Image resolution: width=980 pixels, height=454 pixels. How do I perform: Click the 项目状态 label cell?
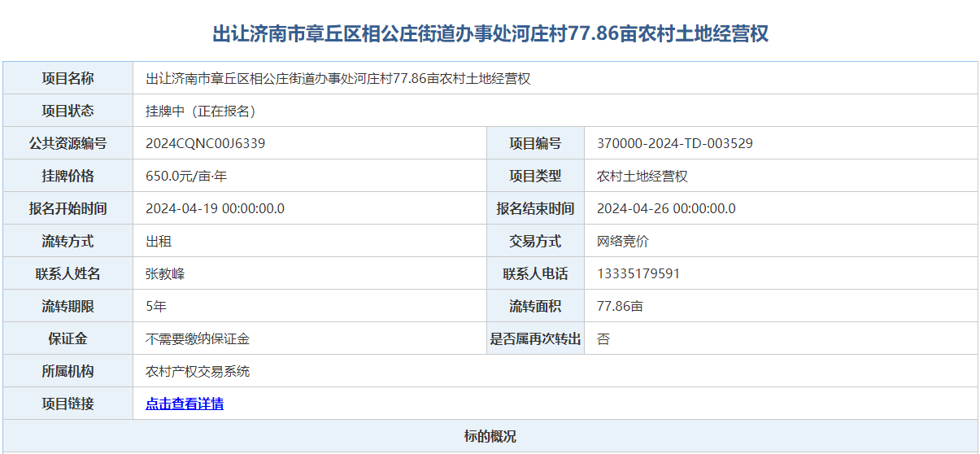[x=68, y=111]
